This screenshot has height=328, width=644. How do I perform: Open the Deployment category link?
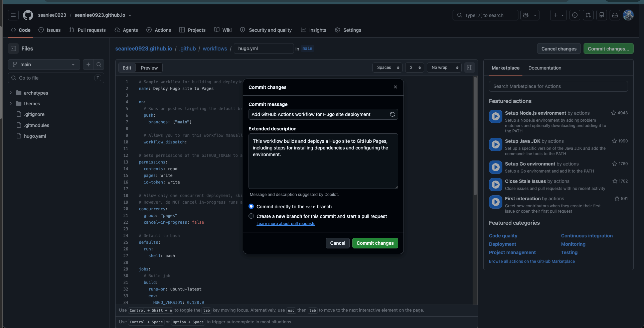pyautogui.click(x=502, y=244)
